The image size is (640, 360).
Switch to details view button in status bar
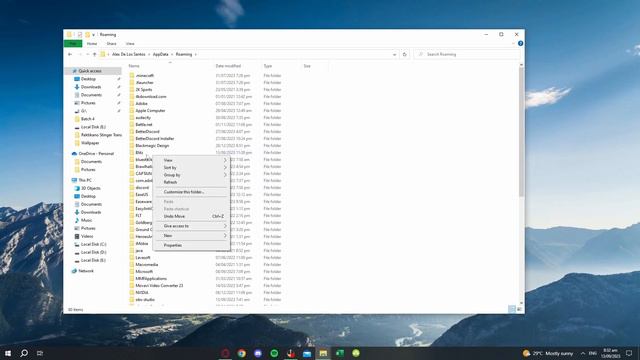tap(512, 309)
